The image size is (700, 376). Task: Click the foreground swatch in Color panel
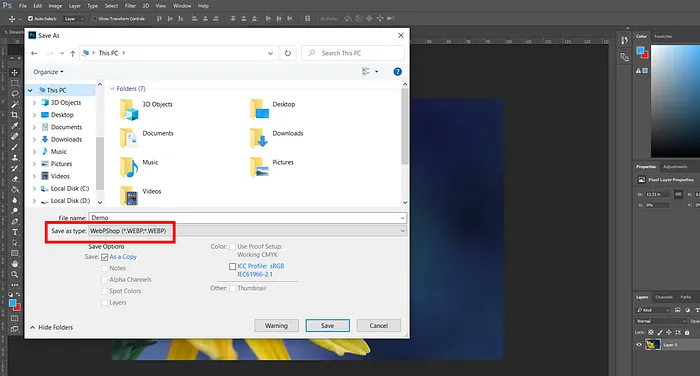coord(641,50)
